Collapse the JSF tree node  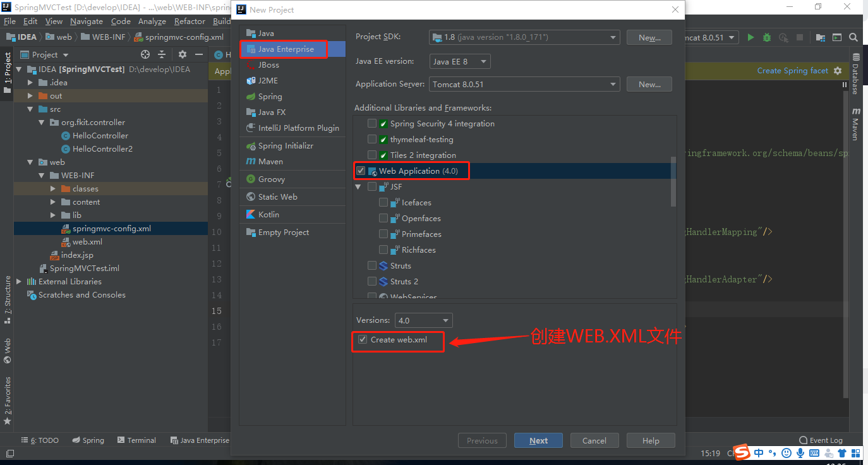click(358, 187)
